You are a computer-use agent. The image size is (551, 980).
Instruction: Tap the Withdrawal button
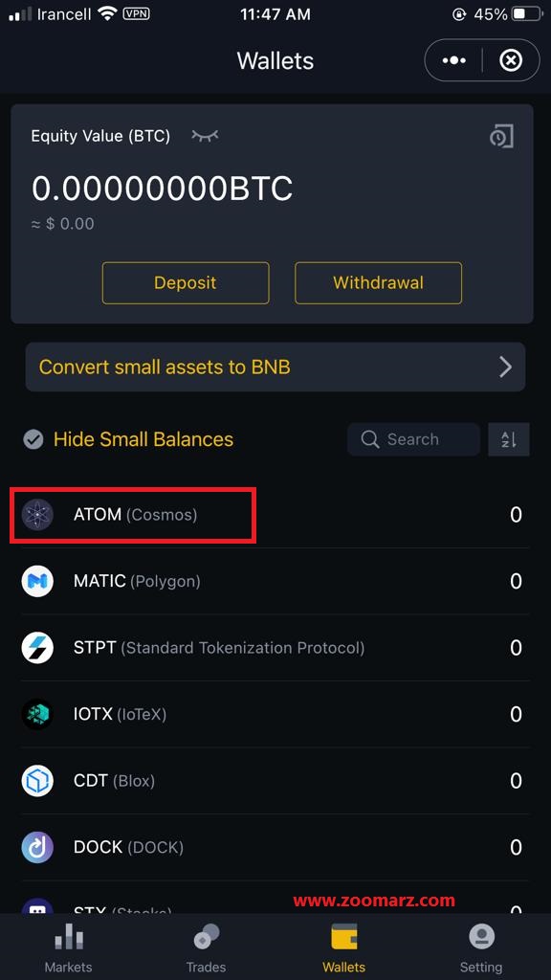pyautogui.click(x=378, y=283)
